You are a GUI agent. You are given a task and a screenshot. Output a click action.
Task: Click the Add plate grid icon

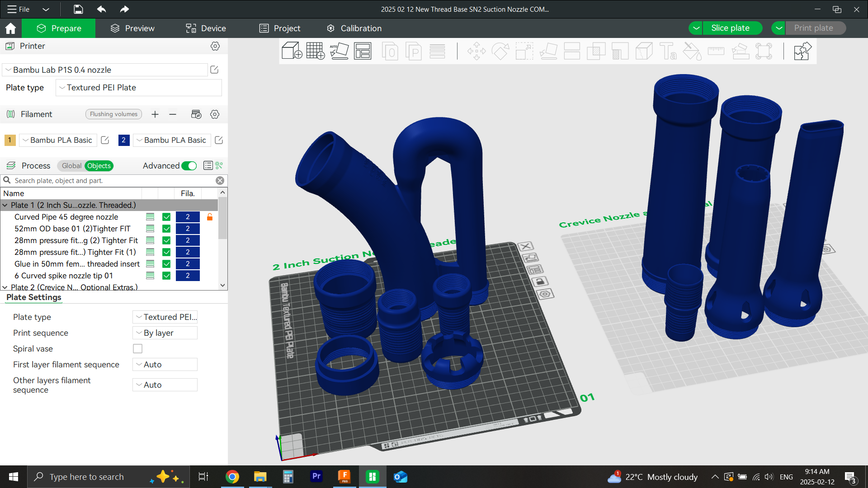click(x=316, y=51)
